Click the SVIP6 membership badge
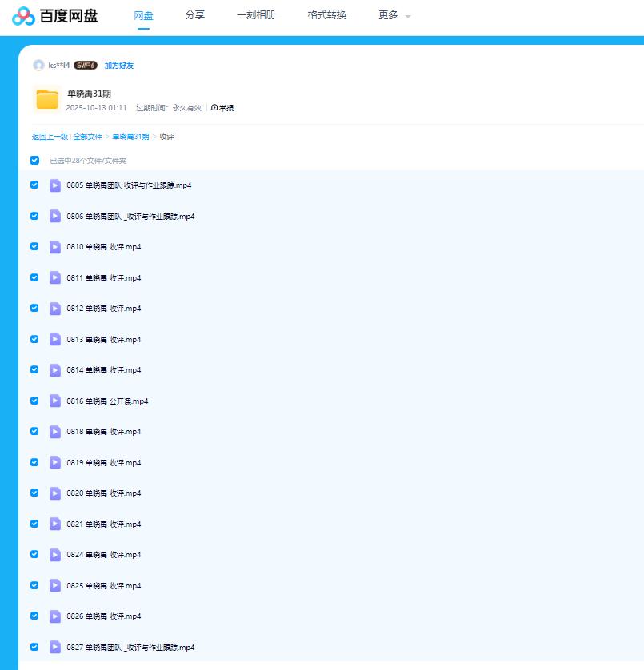Viewport: 644px width, 670px height. click(86, 66)
